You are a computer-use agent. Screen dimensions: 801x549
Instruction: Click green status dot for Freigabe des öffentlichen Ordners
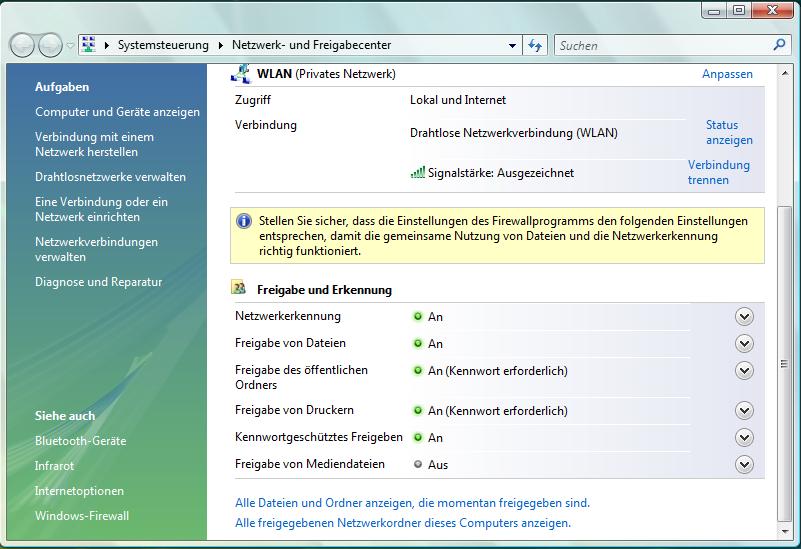[x=417, y=370]
